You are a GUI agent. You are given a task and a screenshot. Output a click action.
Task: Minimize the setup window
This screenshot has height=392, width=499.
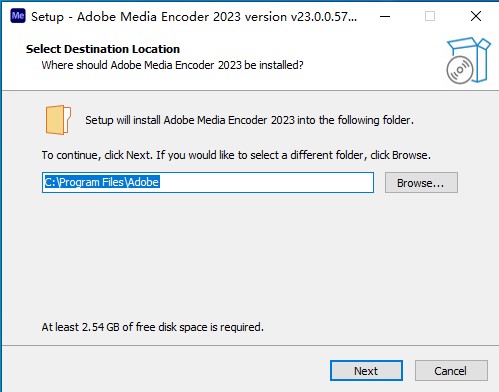click(385, 16)
